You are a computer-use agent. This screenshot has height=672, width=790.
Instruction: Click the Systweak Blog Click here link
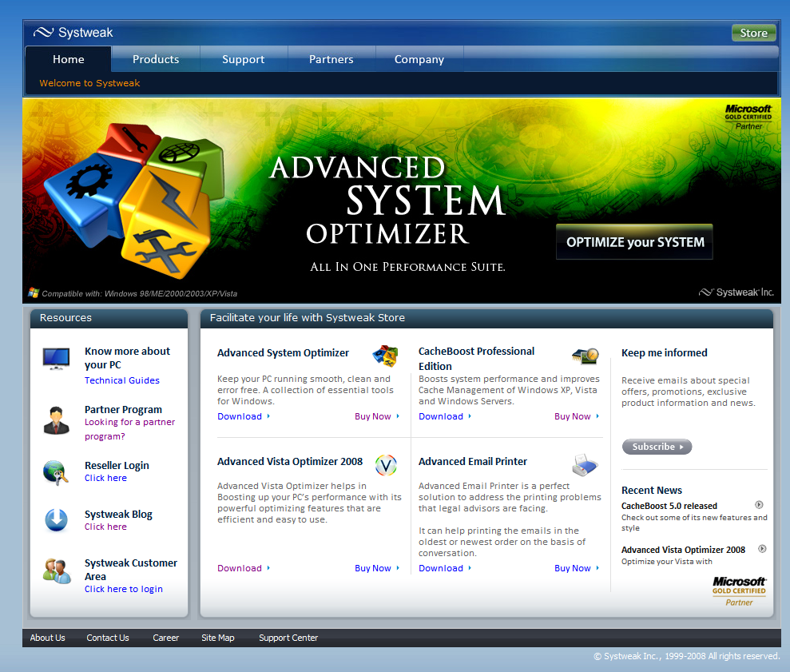tap(105, 527)
